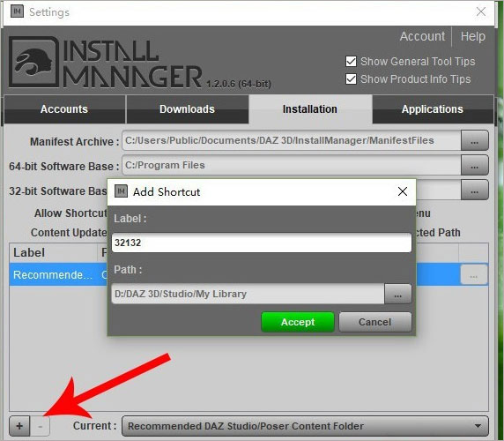The width and height of the screenshot is (504, 441).
Task: Close the Add Shortcut dialog
Action: pyautogui.click(x=403, y=191)
